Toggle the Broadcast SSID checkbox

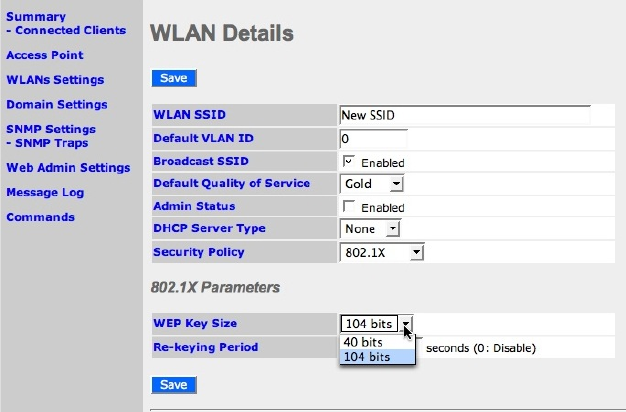click(349, 161)
